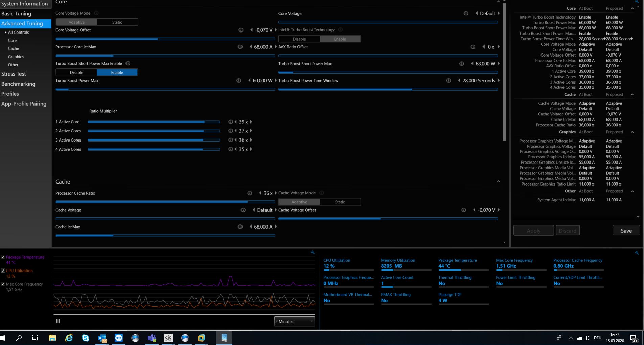Jump to Graphics under Advanced Tuning
Viewport: 644px width, 345px height.
(16, 57)
